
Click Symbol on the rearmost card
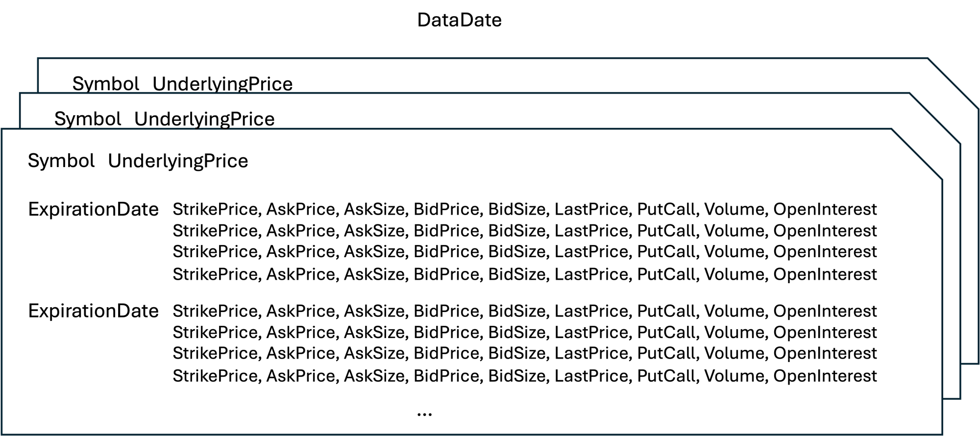point(106,84)
